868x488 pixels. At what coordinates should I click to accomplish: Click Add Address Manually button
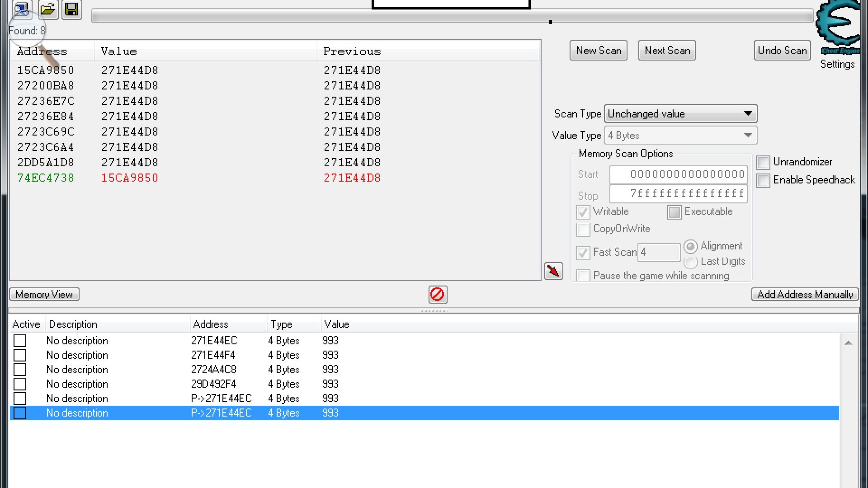[805, 295]
